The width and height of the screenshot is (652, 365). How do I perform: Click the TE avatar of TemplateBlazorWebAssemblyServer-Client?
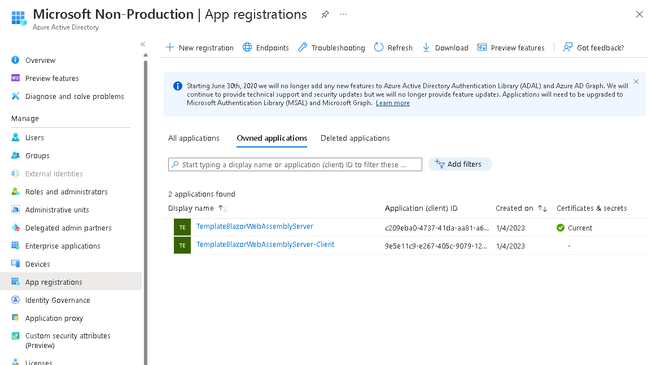click(182, 245)
